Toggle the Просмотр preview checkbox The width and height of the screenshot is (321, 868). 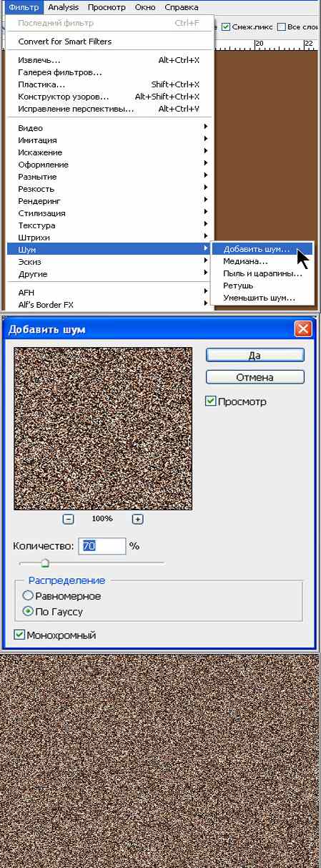point(210,401)
